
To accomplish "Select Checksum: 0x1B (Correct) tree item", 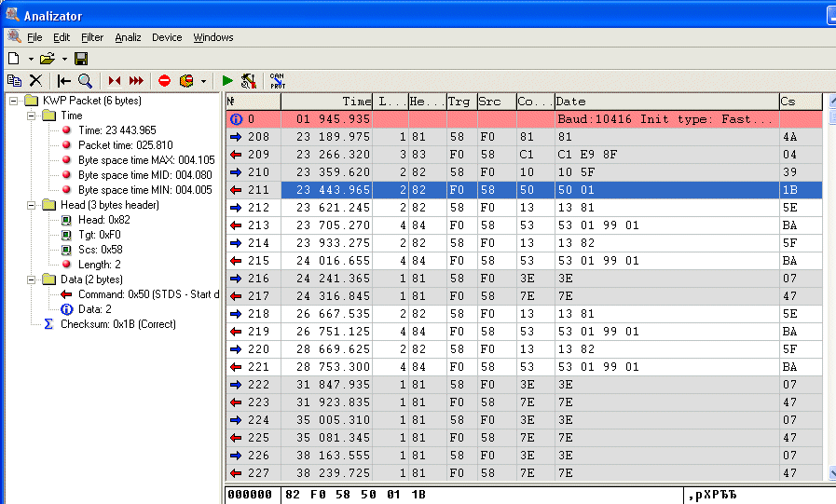I will [117, 324].
